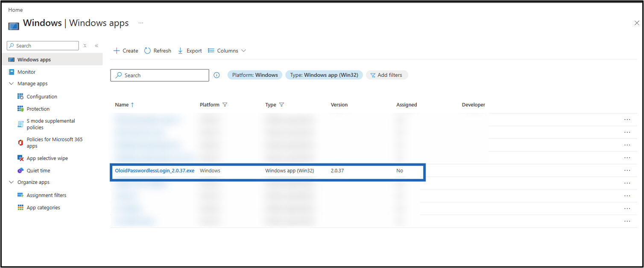Export the apps list
Image resolution: width=644 pixels, height=268 pixels.
[190, 51]
